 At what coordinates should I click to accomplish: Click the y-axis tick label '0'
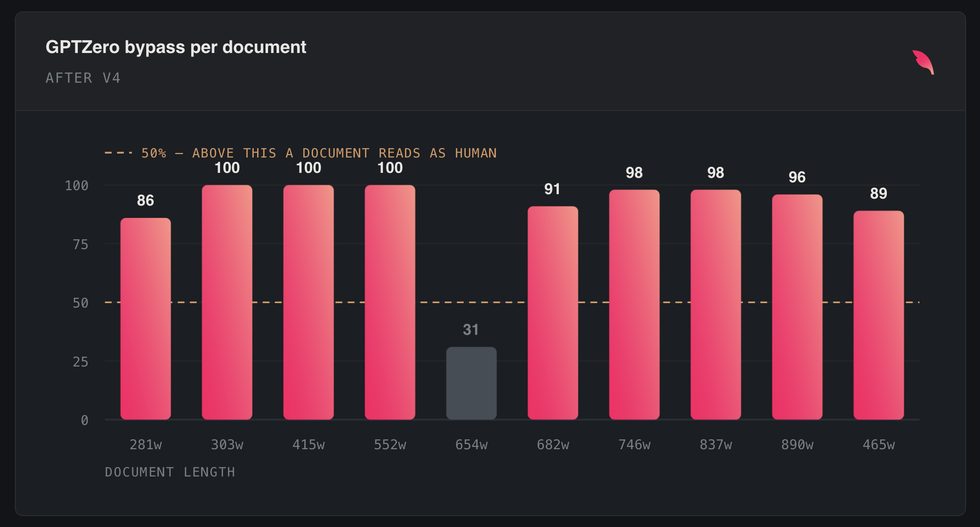coord(85,421)
